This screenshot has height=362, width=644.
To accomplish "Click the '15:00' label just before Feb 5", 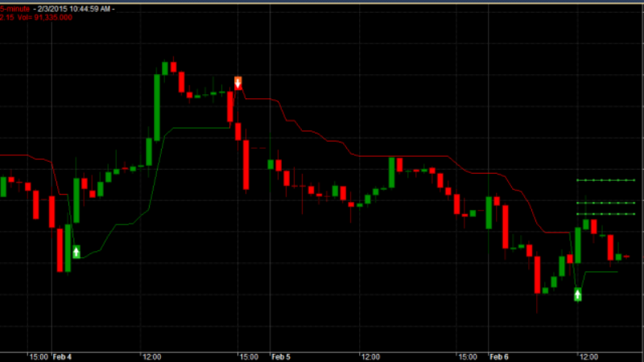I will 249,356.
